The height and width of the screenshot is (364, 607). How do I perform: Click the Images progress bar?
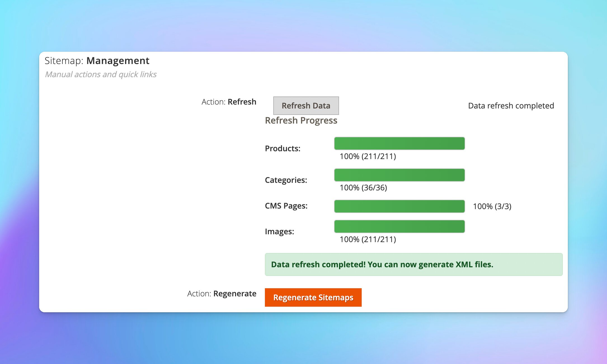[399, 226]
